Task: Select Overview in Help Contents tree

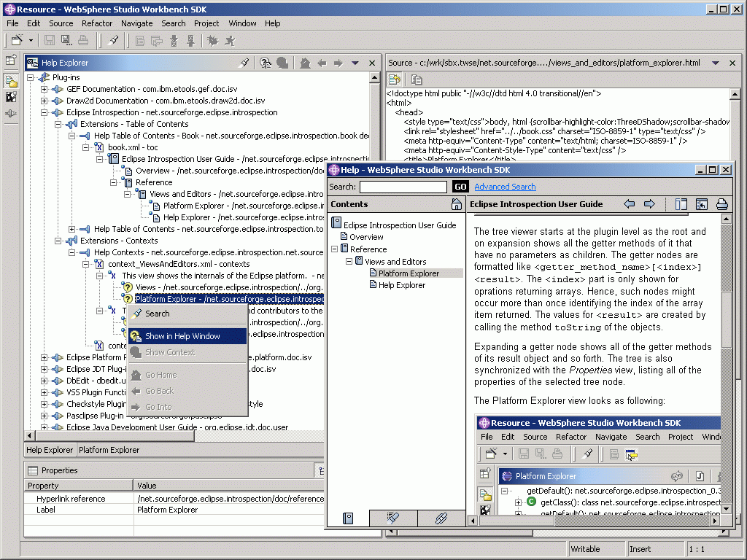Action: click(366, 237)
